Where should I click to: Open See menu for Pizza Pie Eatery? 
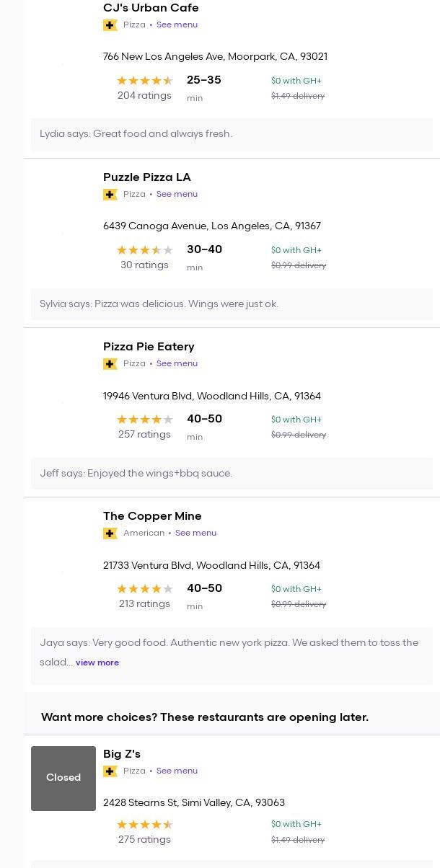177,363
